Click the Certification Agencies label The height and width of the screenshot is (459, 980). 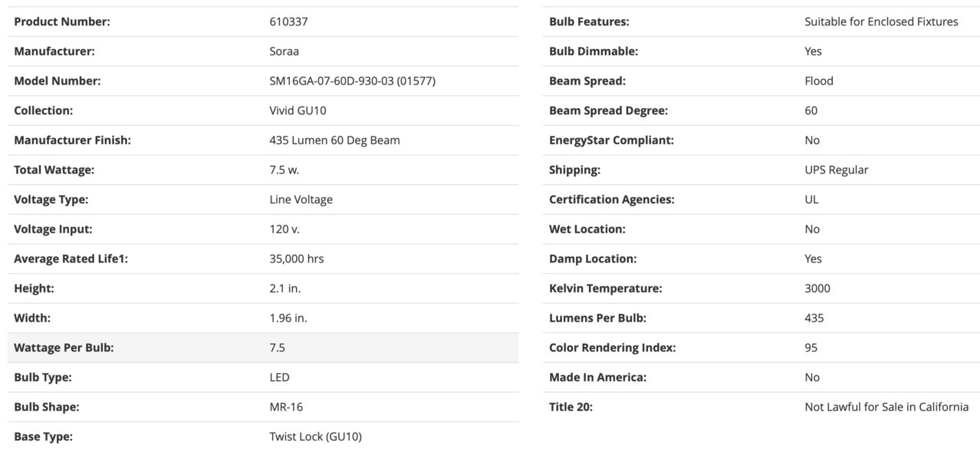[x=612, y=200]
